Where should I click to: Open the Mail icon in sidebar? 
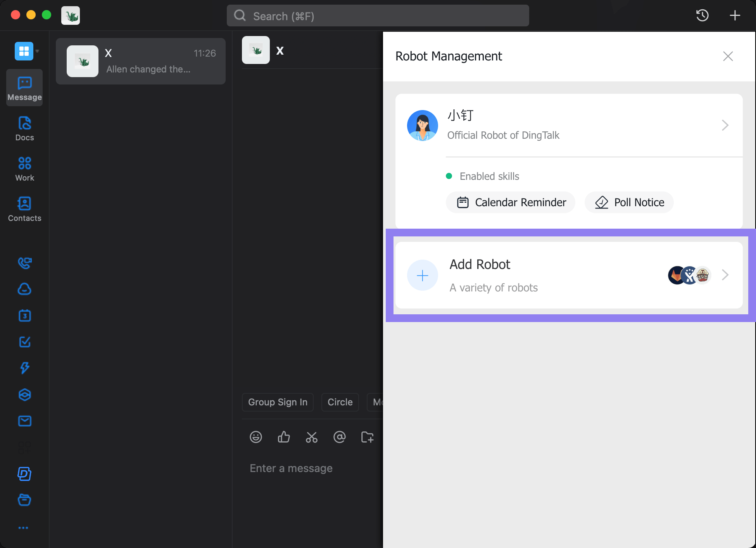[24, 421]
